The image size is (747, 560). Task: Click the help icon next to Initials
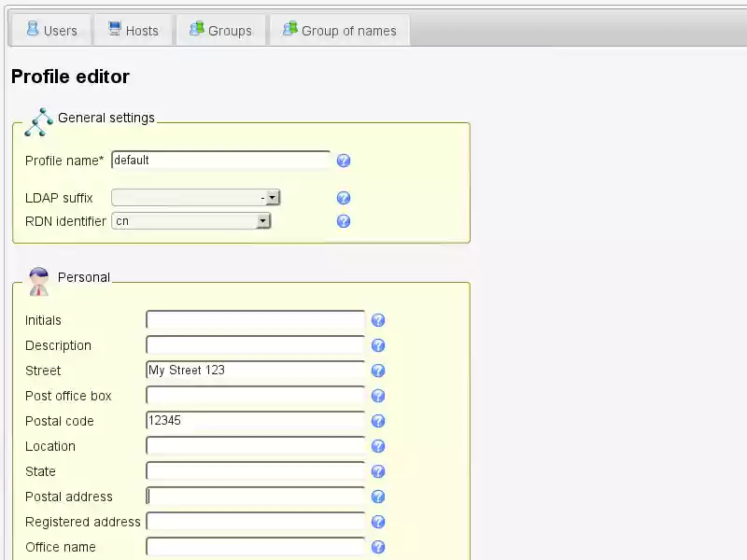tap(378, 320)
